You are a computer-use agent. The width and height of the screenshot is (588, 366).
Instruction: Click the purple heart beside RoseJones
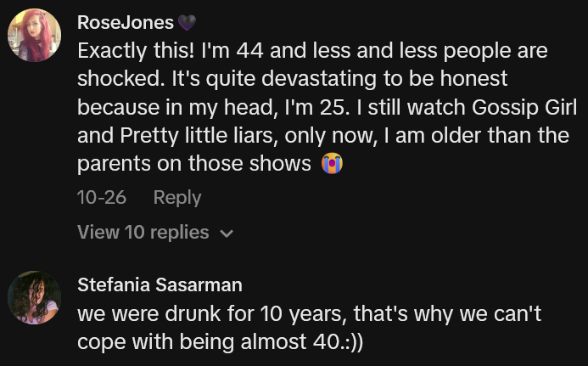pyautogui.click(x=187, y=22)
